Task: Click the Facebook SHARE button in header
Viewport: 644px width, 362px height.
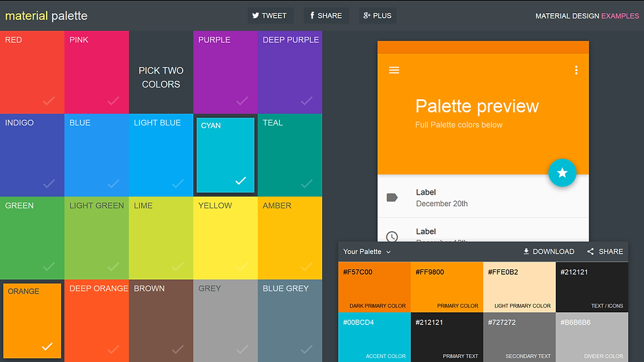Action: (326, 16)
